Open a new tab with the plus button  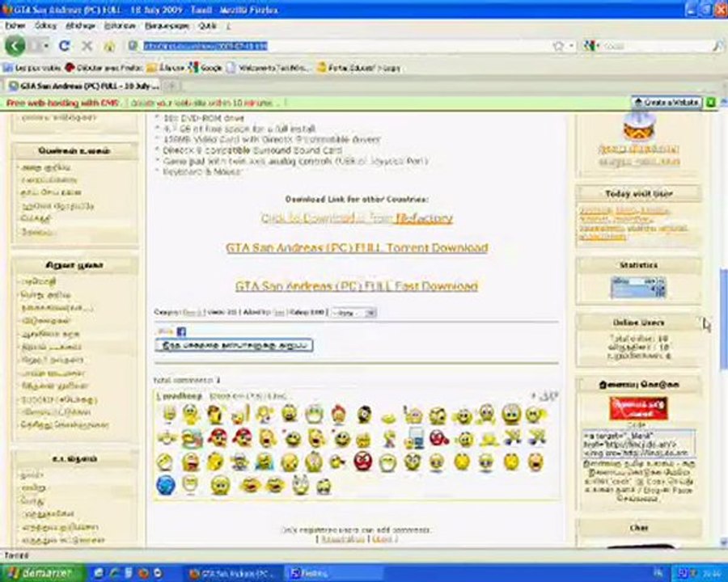(171, 86)
